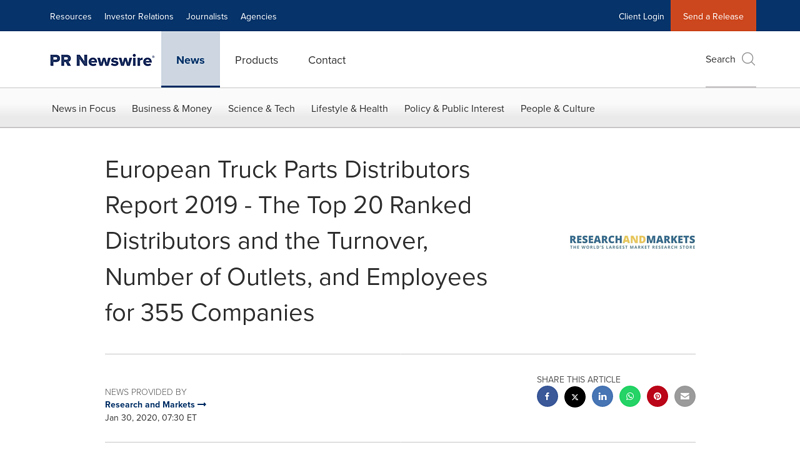Go to the Agencies page
The height and width of the screenshot is (450, 800).
pyautogui.click(x=258, y=16)
